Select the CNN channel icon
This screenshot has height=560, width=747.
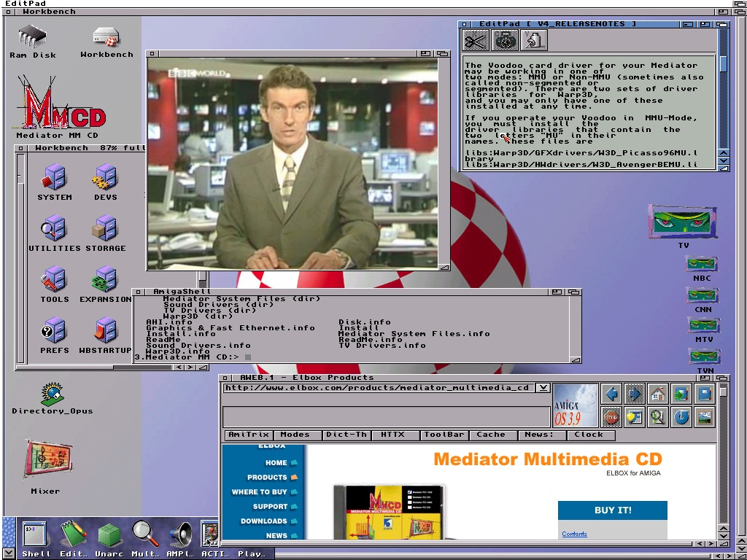(703, 296)
